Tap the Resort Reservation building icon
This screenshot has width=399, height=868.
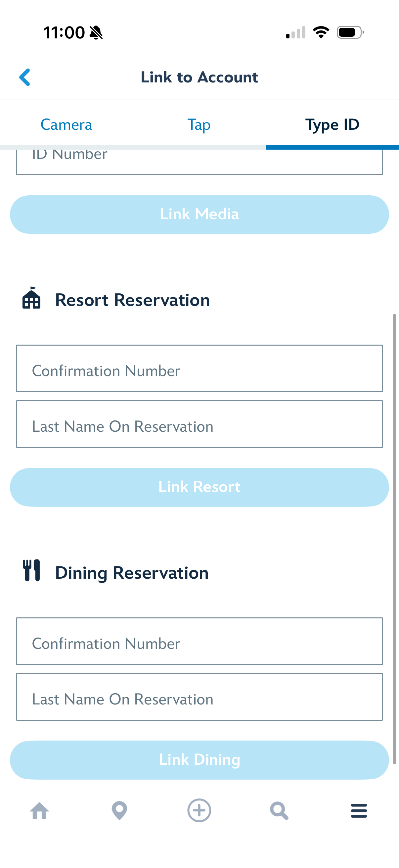[x=31, y=298]
